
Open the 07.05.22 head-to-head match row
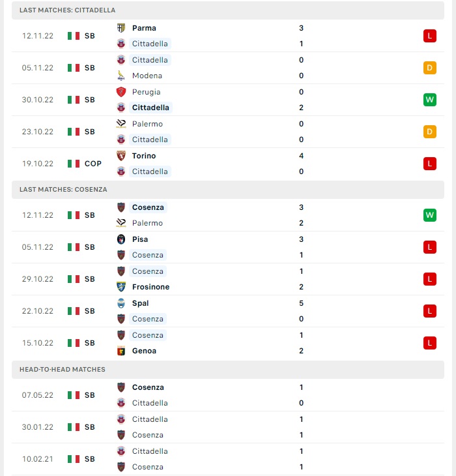click(x=228, y=395)
